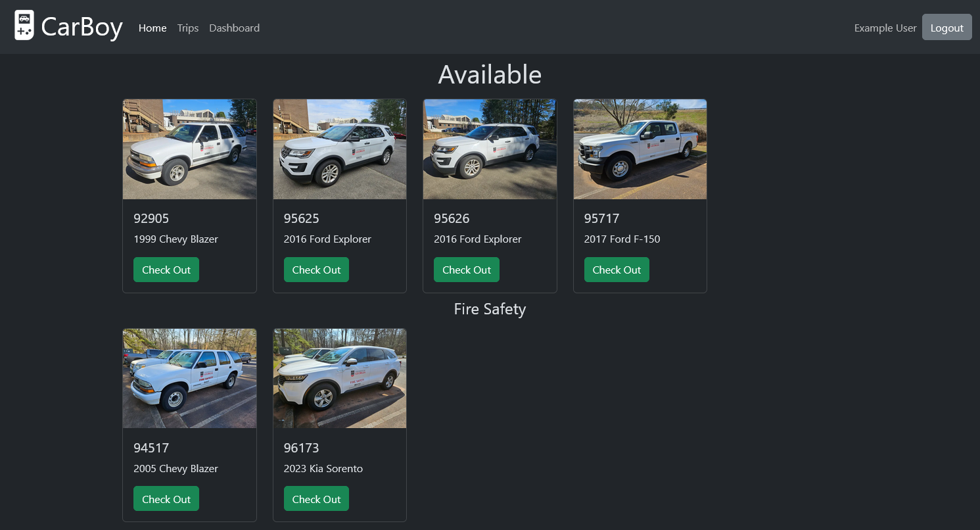Click the Example User profile link

click(x=885, y=28)
